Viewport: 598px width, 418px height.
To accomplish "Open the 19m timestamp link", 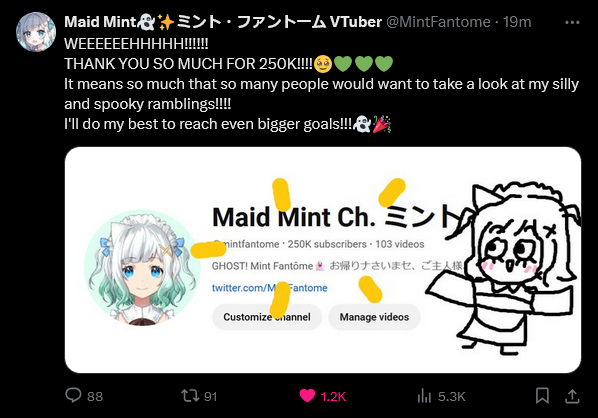I will [x=517, y=22].
